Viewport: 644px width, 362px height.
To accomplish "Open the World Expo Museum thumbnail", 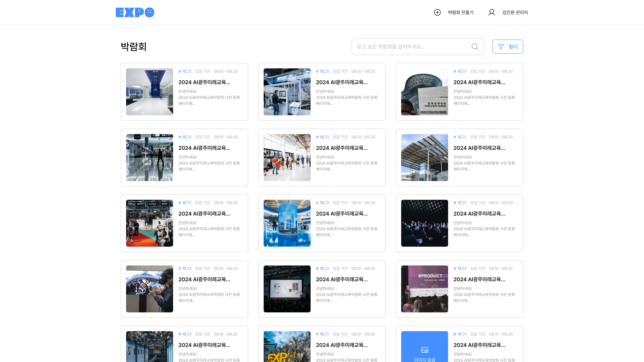I will click(x=425, y=92).
